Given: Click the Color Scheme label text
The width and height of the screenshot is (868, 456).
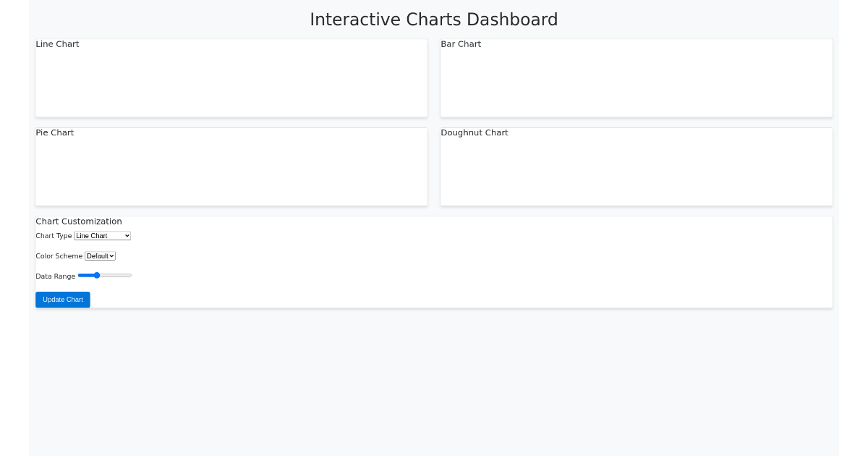Looking at the screenshot, I should tap(59, 256).
